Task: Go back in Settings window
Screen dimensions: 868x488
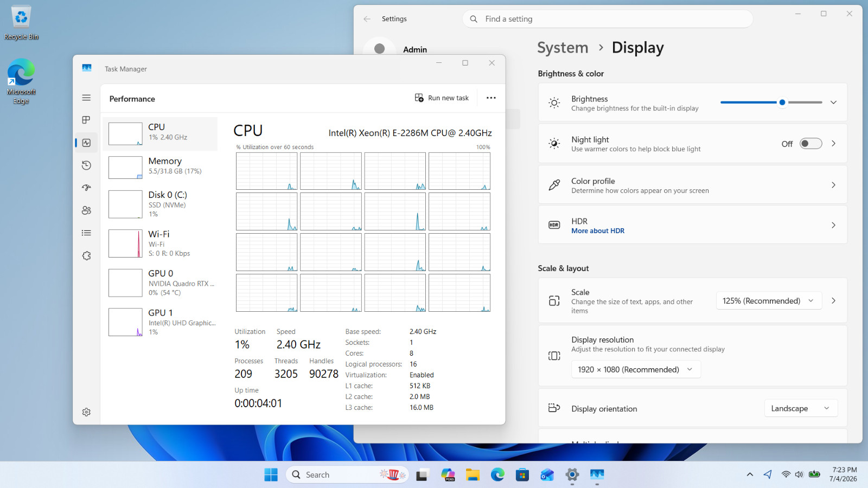Action: [367, 19]
